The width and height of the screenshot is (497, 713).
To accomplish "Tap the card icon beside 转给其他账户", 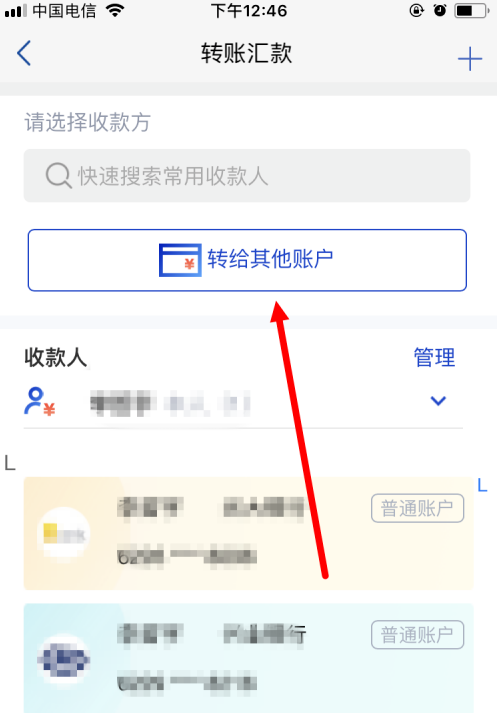I will tap(180, 260).
